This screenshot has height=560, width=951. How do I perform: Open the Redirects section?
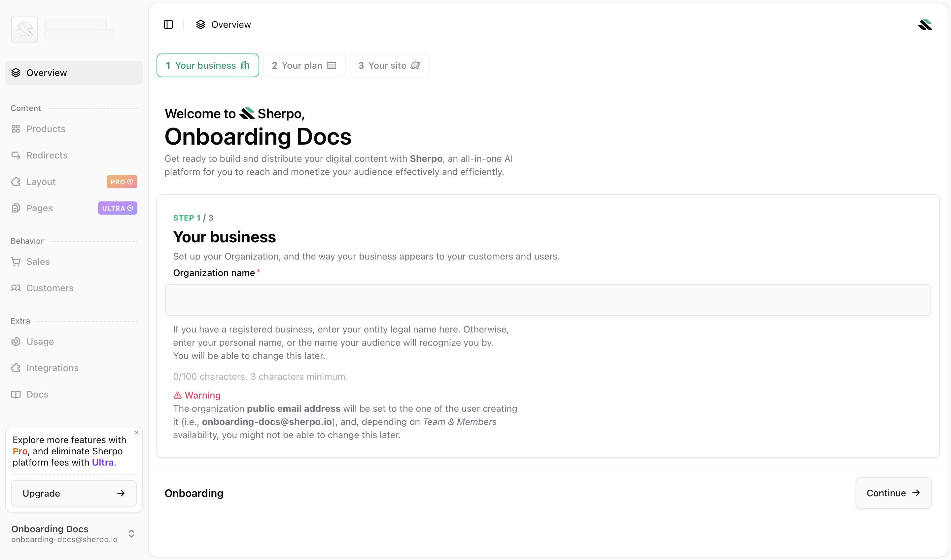pyautogui.click(x=47, y=155)
